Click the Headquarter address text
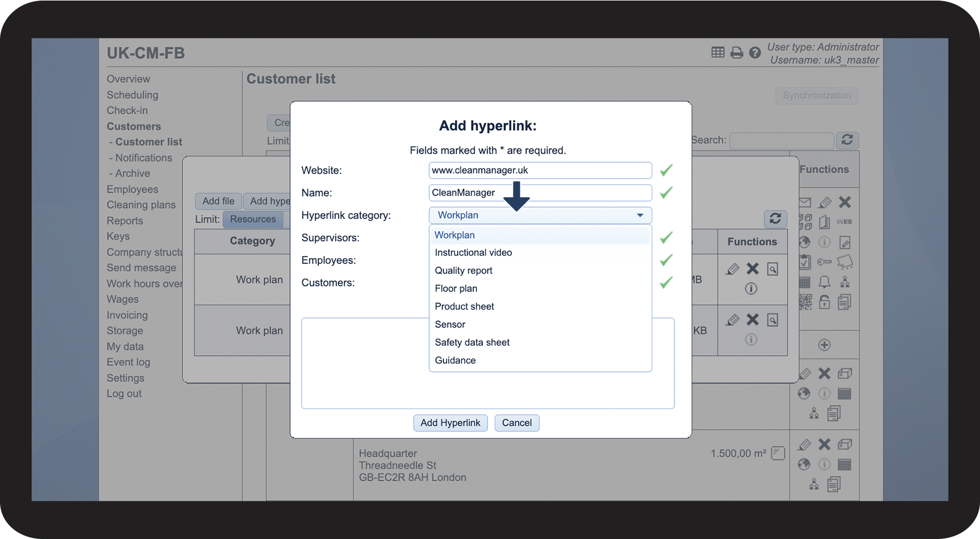 (x=413, y=465)
